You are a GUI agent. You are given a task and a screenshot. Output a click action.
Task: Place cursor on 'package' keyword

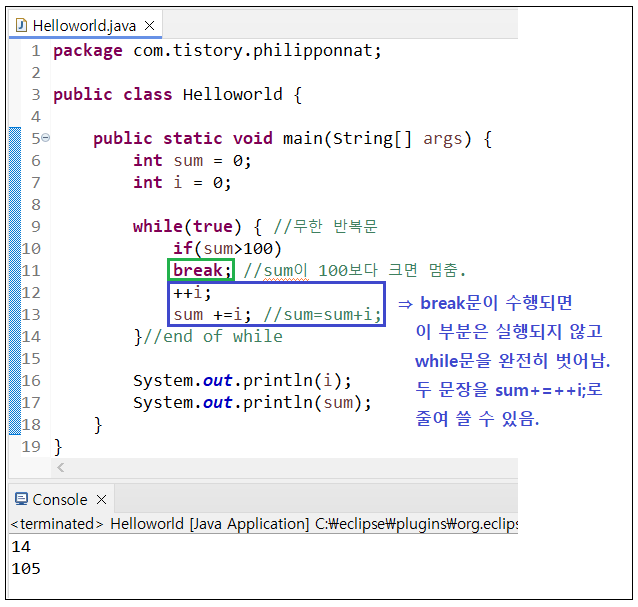[x=88, y=51]
